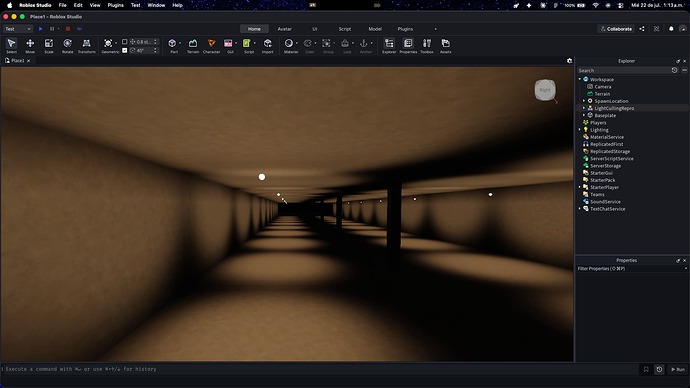Click the Explorer search history icon
Viewport: 690px width, 388px height.
click(674, 70)
